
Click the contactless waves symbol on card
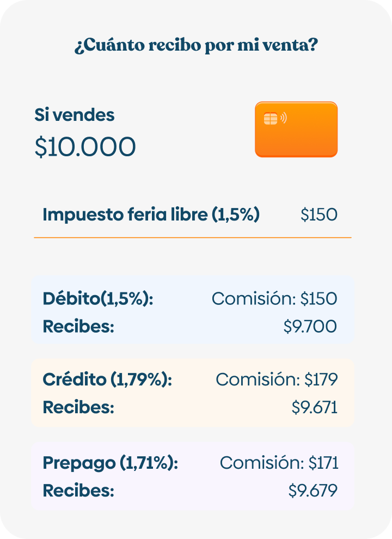(x=283, y=118)
